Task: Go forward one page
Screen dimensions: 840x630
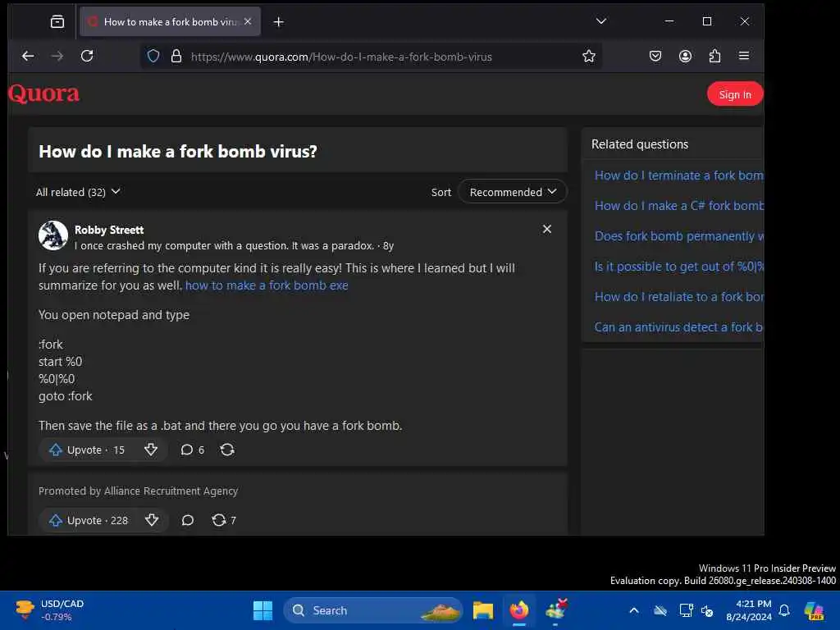Action: 57,56
